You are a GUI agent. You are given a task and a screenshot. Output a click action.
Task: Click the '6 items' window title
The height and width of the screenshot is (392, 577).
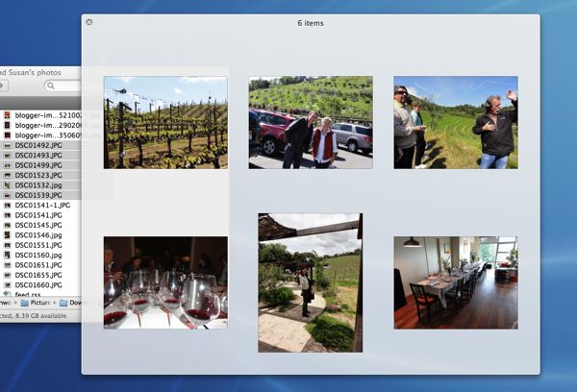point(311,23)
